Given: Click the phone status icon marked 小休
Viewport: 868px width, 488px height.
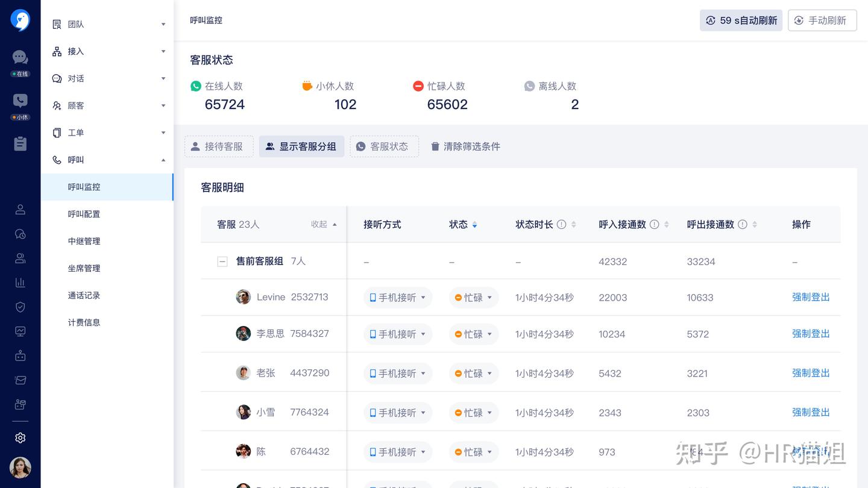Looking at the screenshot, I should click(x=20, y=99).
